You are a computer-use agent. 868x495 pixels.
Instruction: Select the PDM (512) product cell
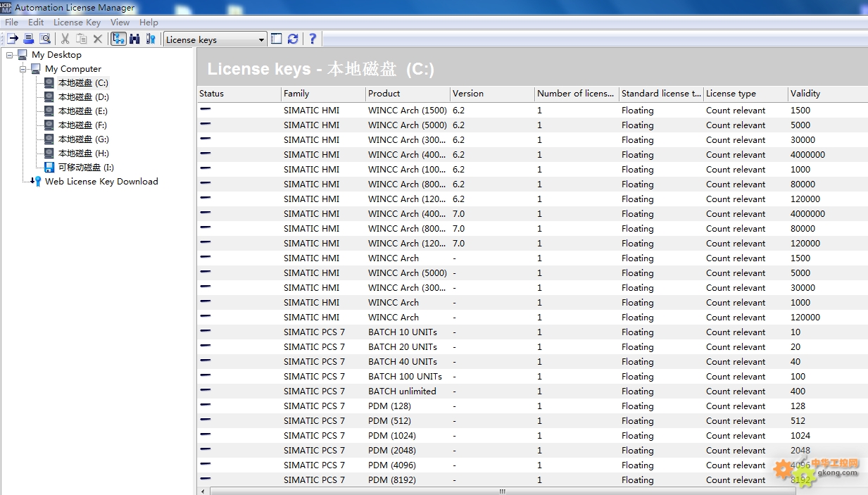point(389,421)
